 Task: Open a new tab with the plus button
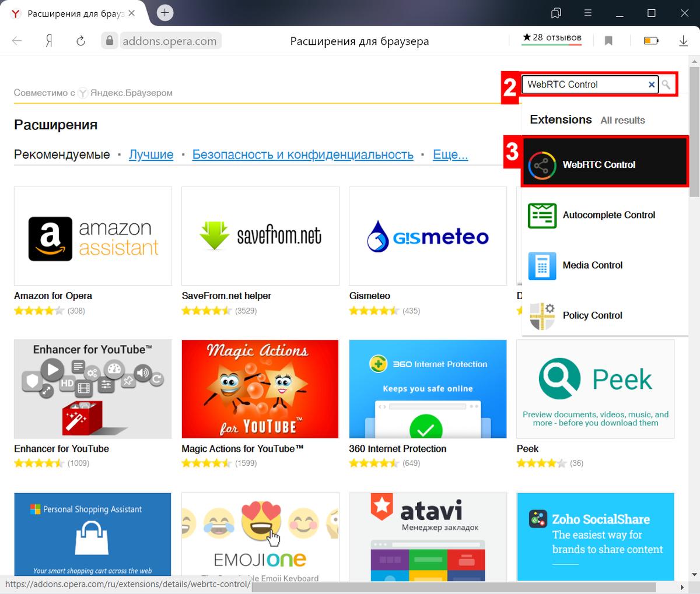(165, 13)
